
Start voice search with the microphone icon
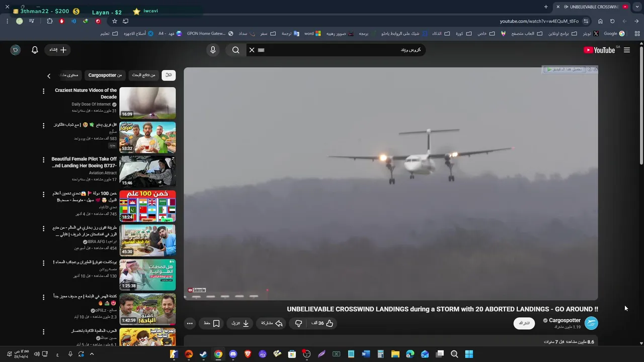coord(213,50)
